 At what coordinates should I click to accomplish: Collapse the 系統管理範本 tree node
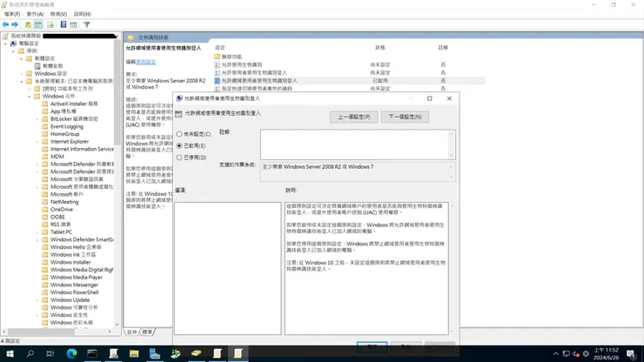[x=22, y=81]
